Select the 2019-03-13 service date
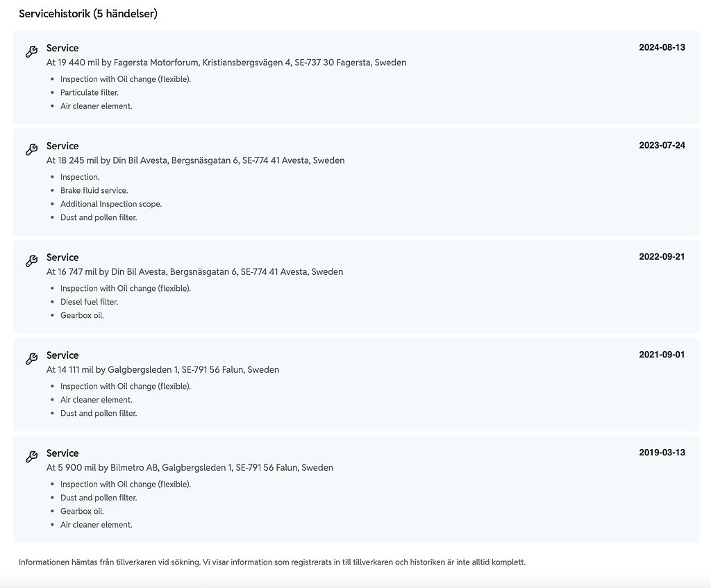The width and height of the screenshot is (711, 588). [x=662, y=452]
